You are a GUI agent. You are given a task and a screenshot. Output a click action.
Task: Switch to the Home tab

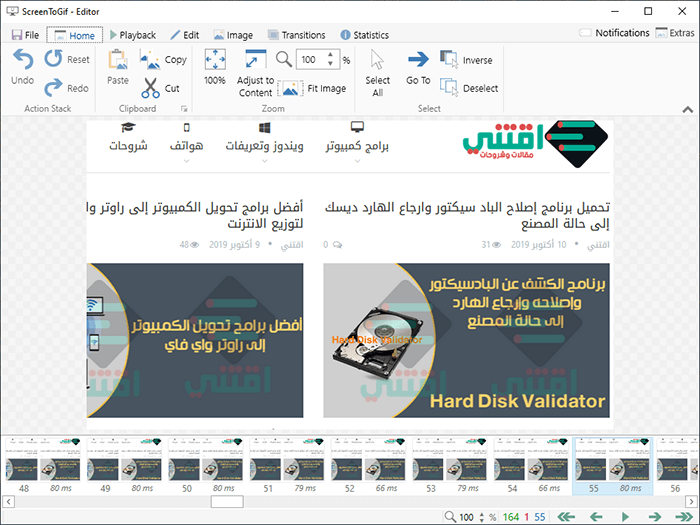75,35
